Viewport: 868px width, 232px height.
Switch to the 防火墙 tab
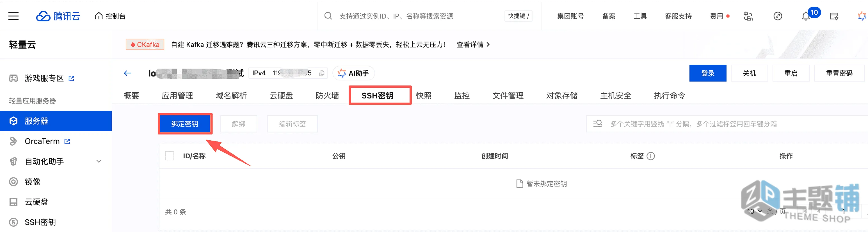point(327,96)
